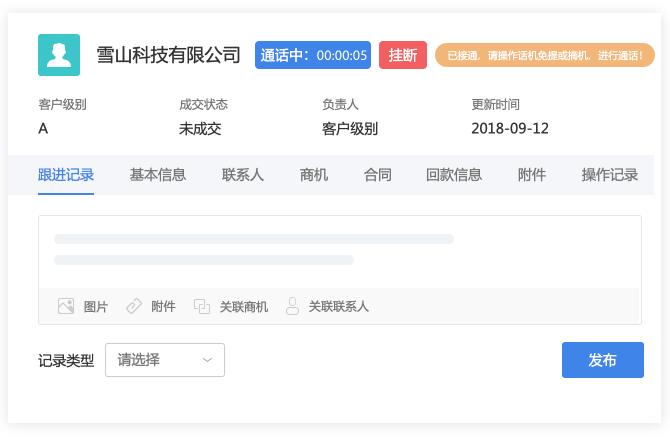Click inside the follow-up record text area
The height and width of the screenshot is (440, 670).
coord(340,252)
